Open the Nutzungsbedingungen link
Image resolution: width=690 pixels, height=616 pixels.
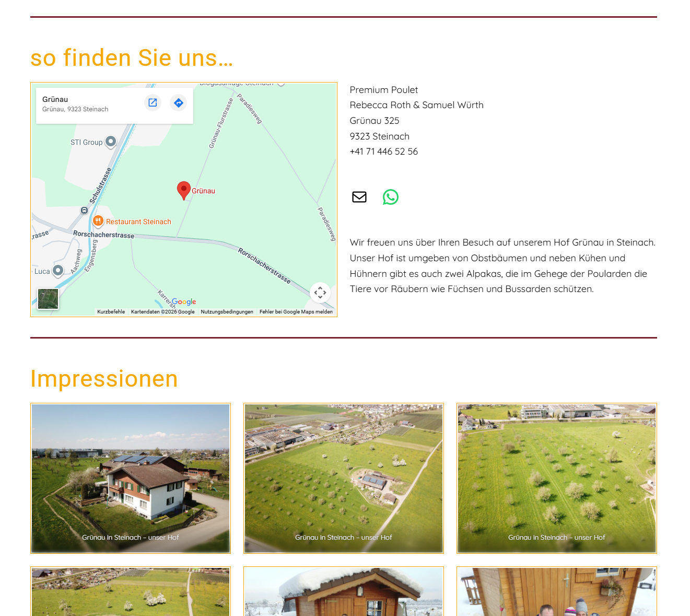coord(227,312)
